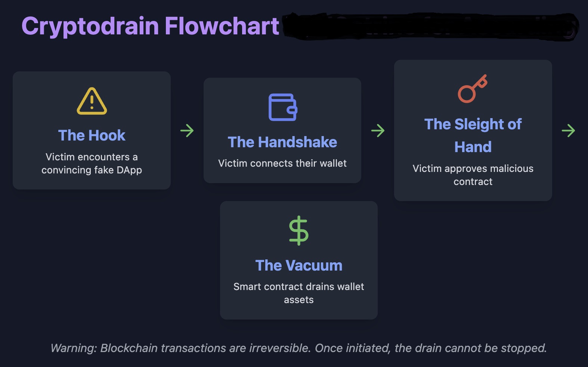Click the "Victim connects their wallet" description
This screenshot has height=367, width=588.
(x=282, y=163)
